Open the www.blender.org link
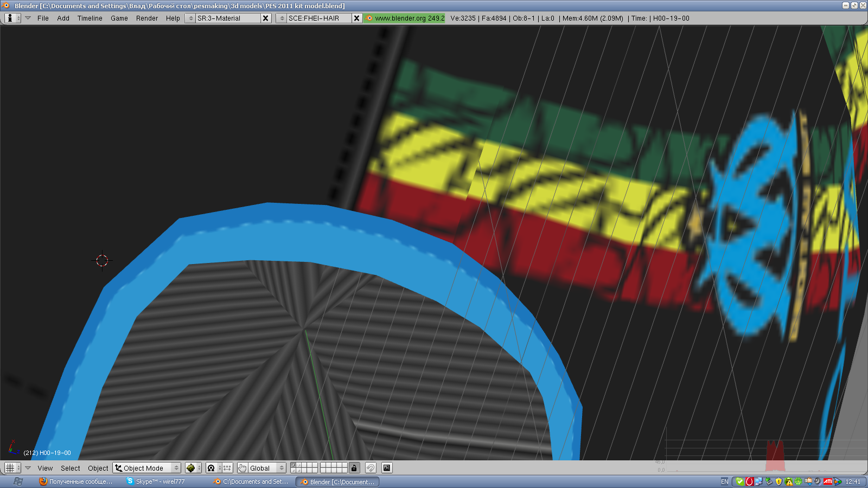 (405, 18)
